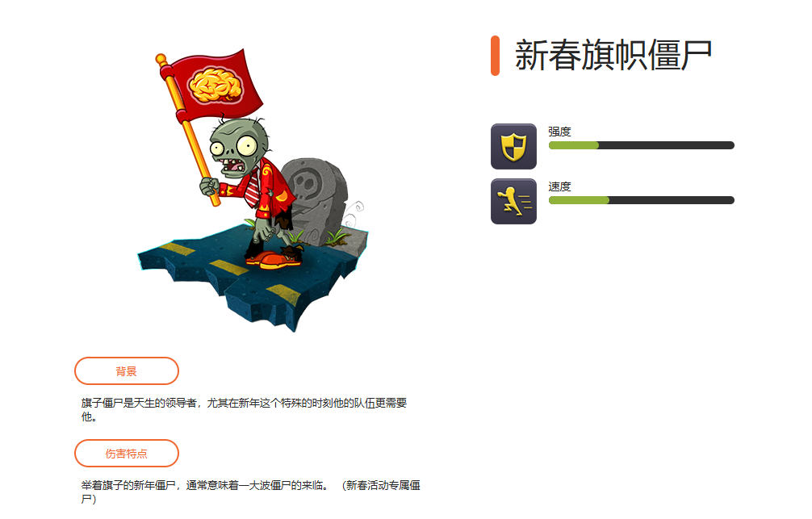Screen dimensions: 812x519
Task: Click the 背景 button
Action: pos(127,370)
